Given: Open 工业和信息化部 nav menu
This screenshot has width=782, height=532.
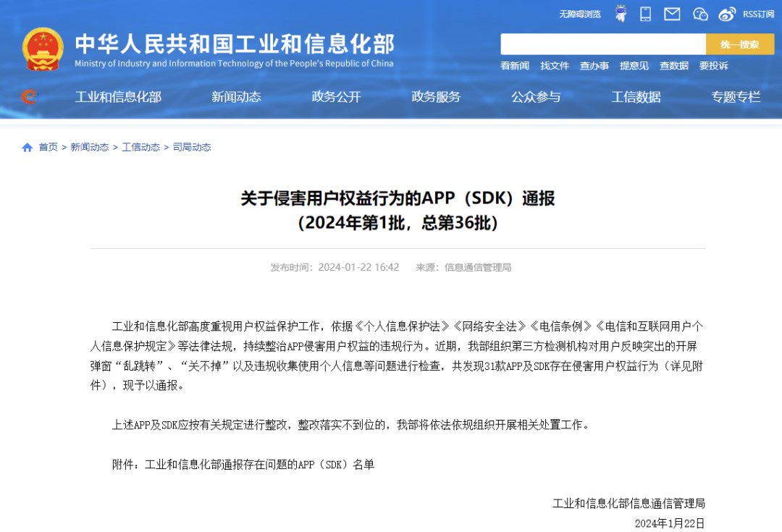Looking at the screenshot, I should [x=118, y=97].
